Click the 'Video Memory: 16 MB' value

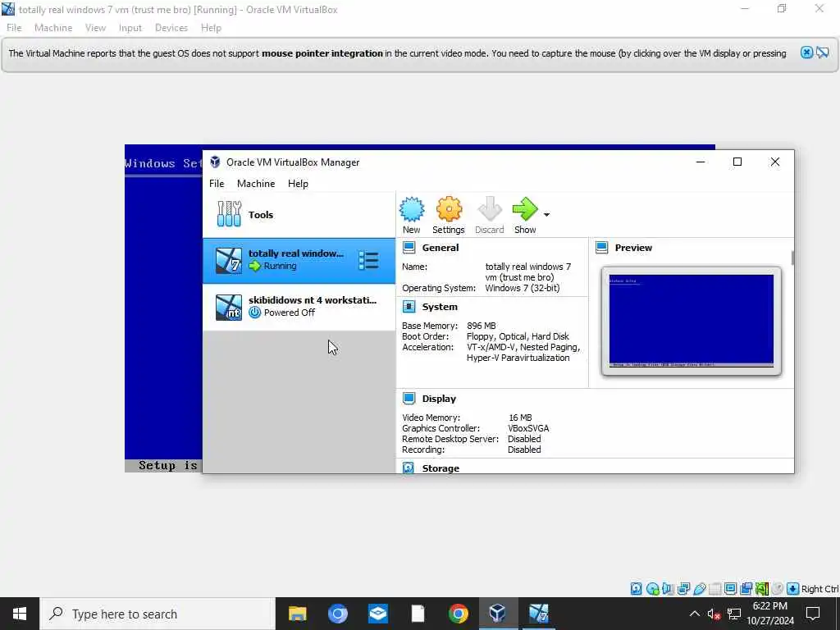pyautogui.click(x=519, y=418)
